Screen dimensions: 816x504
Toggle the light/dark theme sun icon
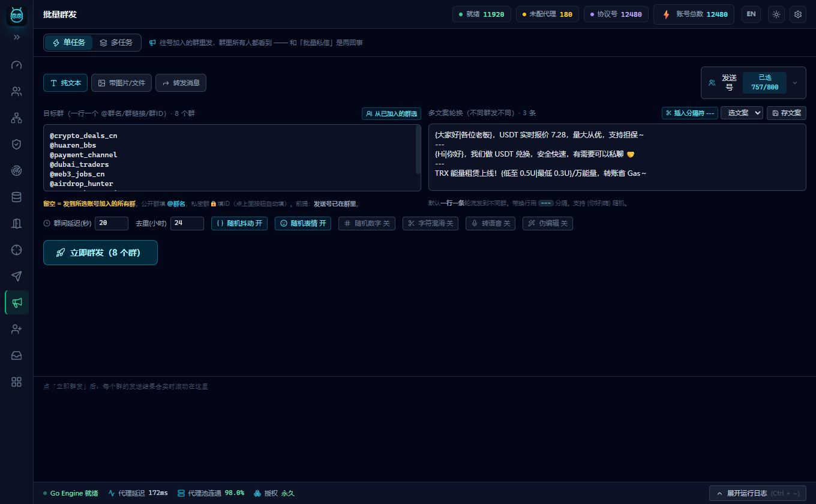tap(776, 14)
